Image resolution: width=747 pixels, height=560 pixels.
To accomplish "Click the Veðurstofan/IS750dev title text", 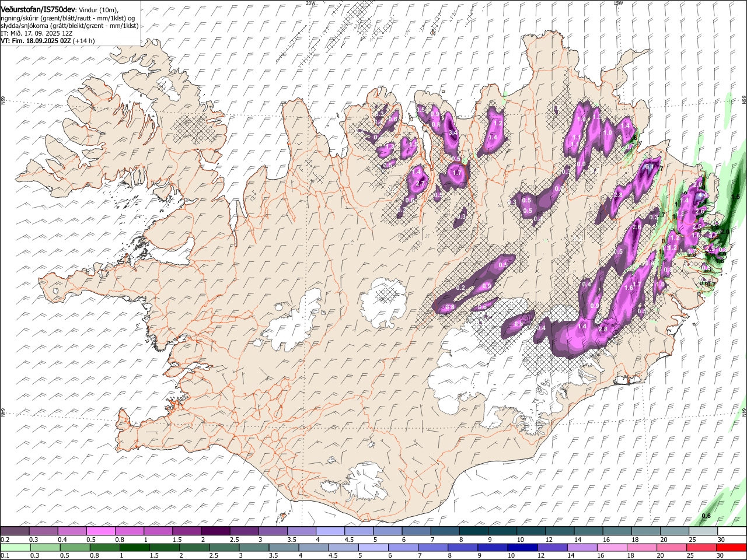I will [38, 9].
